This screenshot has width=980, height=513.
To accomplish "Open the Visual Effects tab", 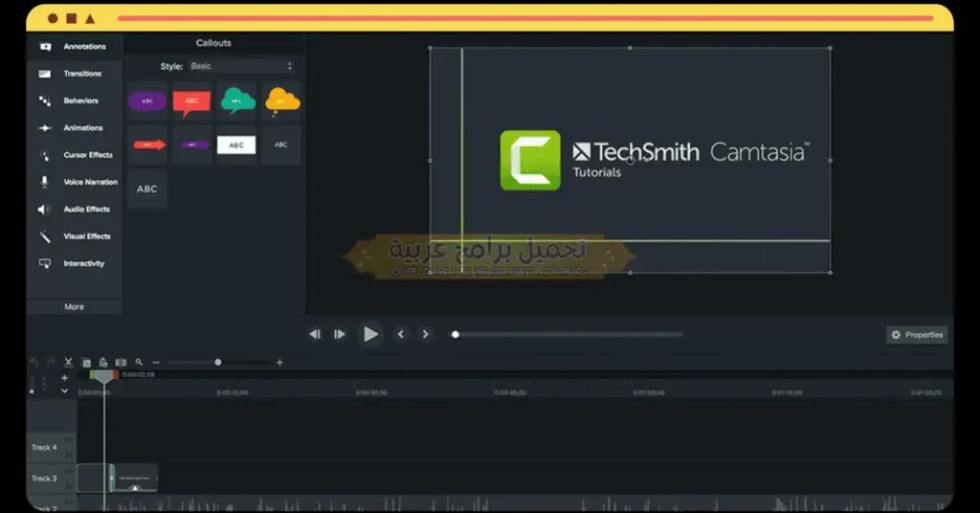I will (x=74, y=236).
